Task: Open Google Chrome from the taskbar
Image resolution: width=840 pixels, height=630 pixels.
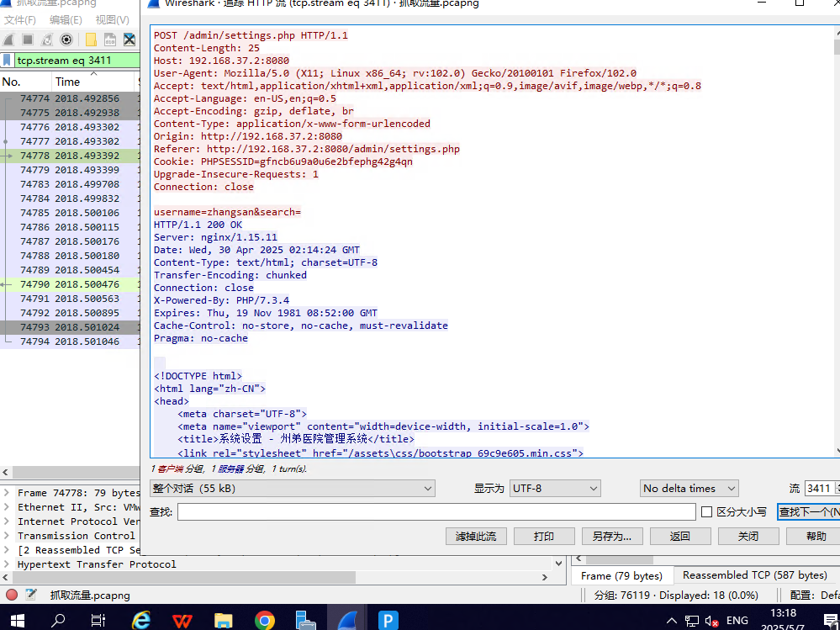Action: pyautogui.click(x=264, y=621)
